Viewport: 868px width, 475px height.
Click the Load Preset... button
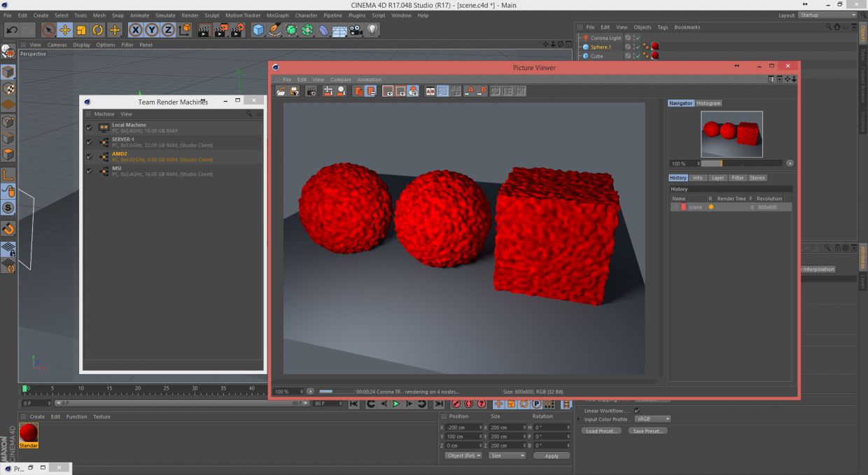601,431
